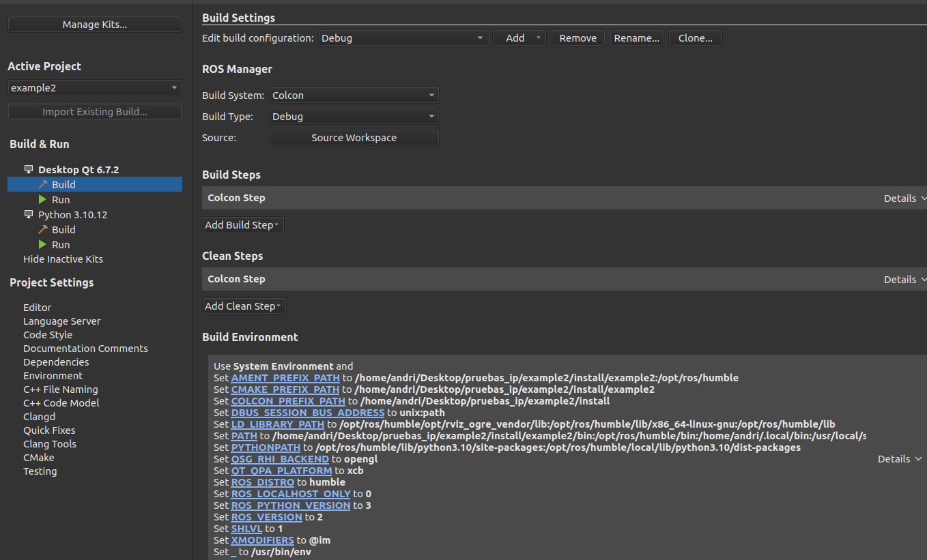Open C++ File Naming settings
Screen dimensions: 927x560
click(61, 389)
